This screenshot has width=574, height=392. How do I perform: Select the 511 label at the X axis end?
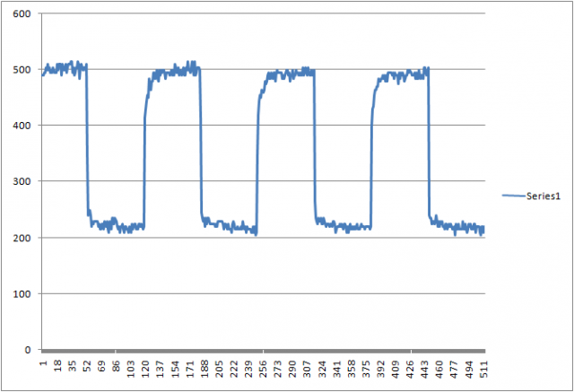(x=483, y=369)
